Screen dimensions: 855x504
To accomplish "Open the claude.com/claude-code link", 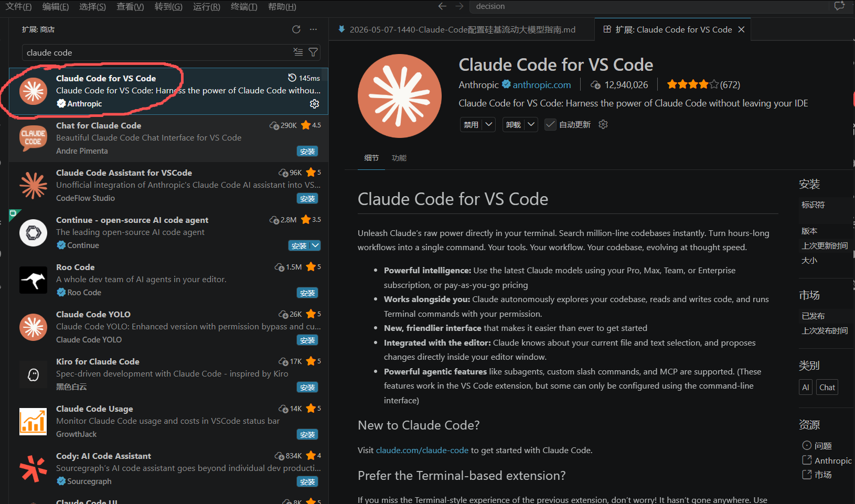I will (x=422, y=450).
